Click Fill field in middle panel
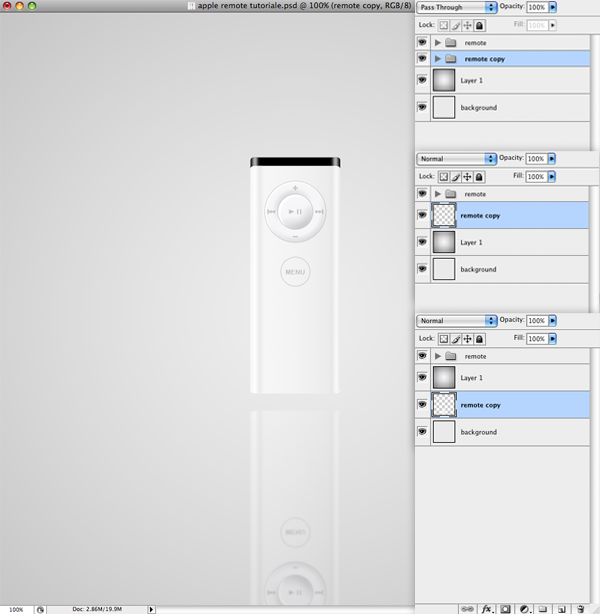The image size is (600, 614). 537,177
